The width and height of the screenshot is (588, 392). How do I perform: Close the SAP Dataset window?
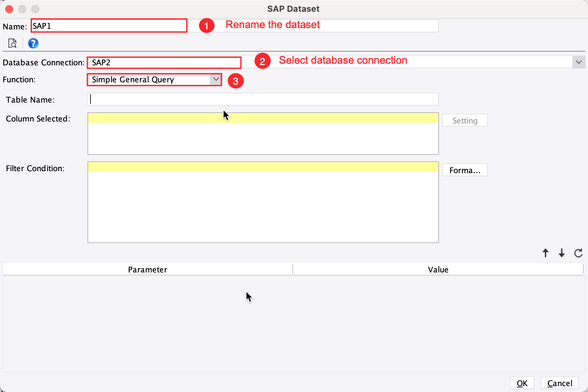click(9, 9)
